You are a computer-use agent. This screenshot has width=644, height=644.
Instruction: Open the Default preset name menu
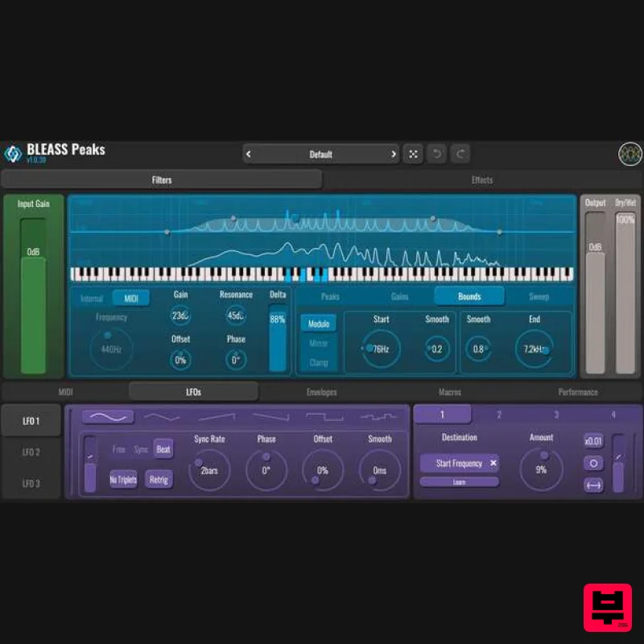click(x=320, y=155)
